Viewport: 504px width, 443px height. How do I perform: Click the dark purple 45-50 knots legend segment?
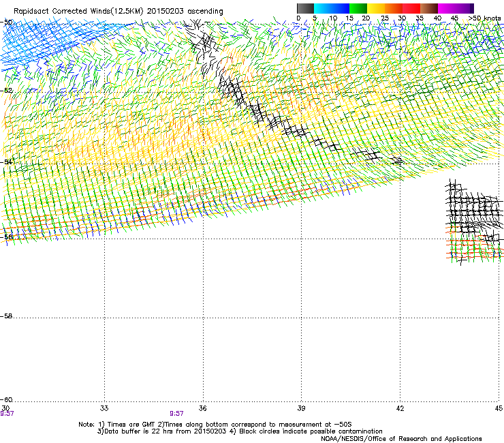464,8
